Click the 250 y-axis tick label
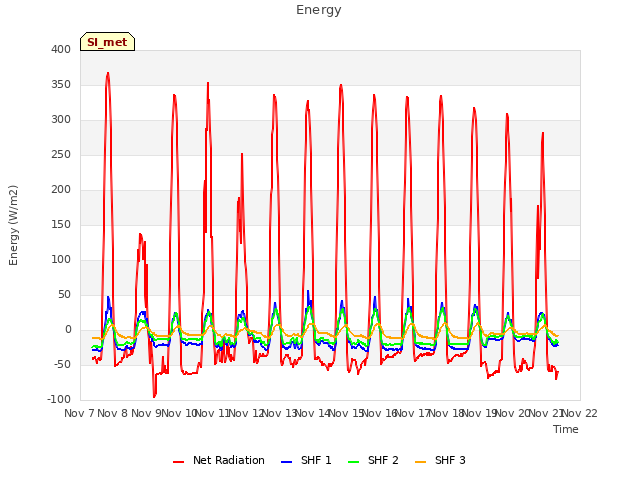The height and width of the screenshot is (480, 640). click(x=61, y=155)
